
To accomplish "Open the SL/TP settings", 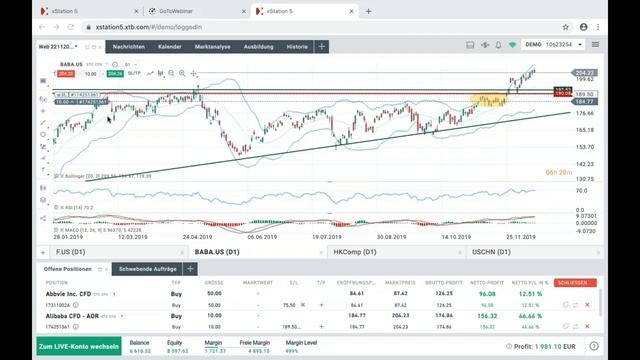I will (134, 73).
